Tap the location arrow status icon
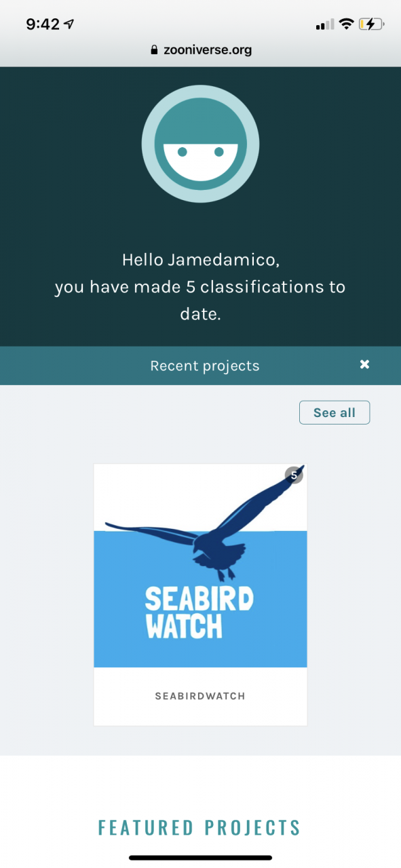The height and width of the screenshot is (868, 401). (x=69, y=24)
